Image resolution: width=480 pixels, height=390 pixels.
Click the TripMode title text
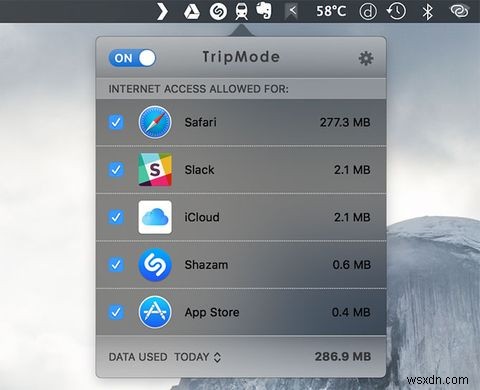(x=241, y=57)
